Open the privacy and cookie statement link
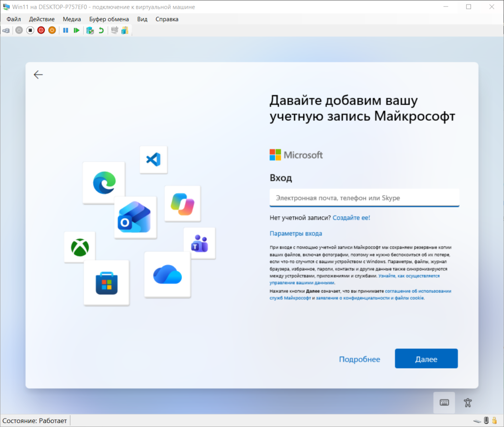Screen dimensions: 504x427 coord(370,298)
